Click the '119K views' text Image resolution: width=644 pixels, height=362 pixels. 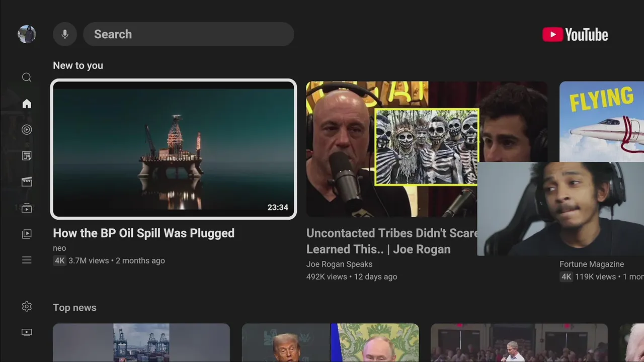[596, 277]
